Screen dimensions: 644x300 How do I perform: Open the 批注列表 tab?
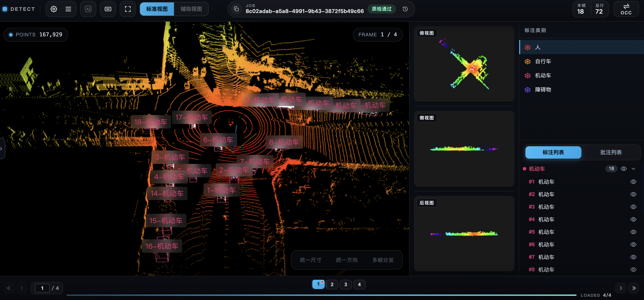(611, 152)
